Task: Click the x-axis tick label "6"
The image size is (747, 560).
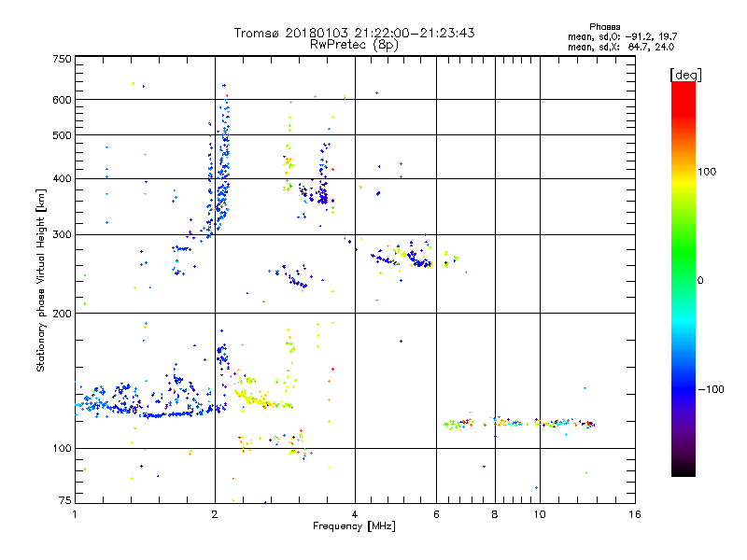Action: 436,514
